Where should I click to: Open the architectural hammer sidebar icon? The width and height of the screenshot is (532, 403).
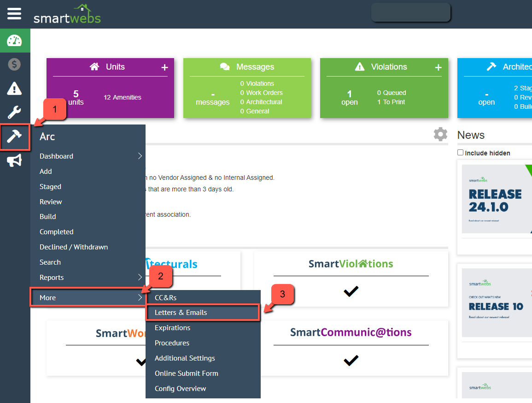(15, 137)
